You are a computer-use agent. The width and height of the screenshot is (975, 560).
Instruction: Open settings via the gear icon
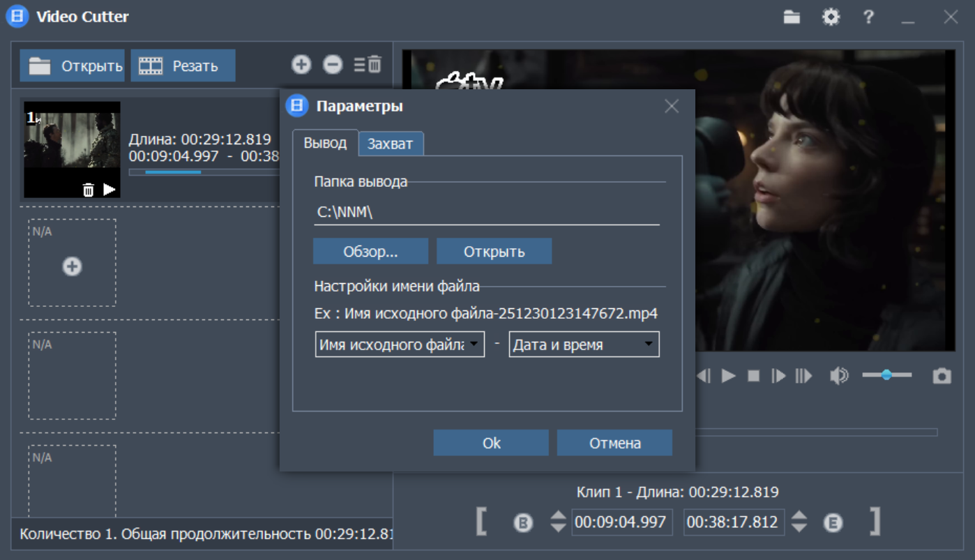pos(830,17)
